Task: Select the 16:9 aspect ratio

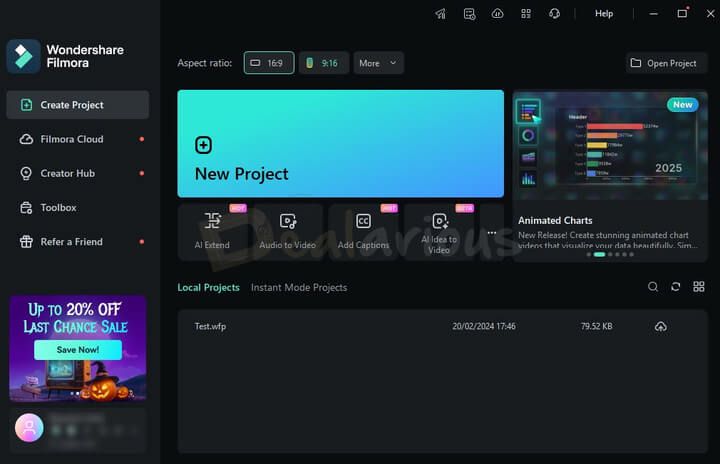Action: (269, 63)
